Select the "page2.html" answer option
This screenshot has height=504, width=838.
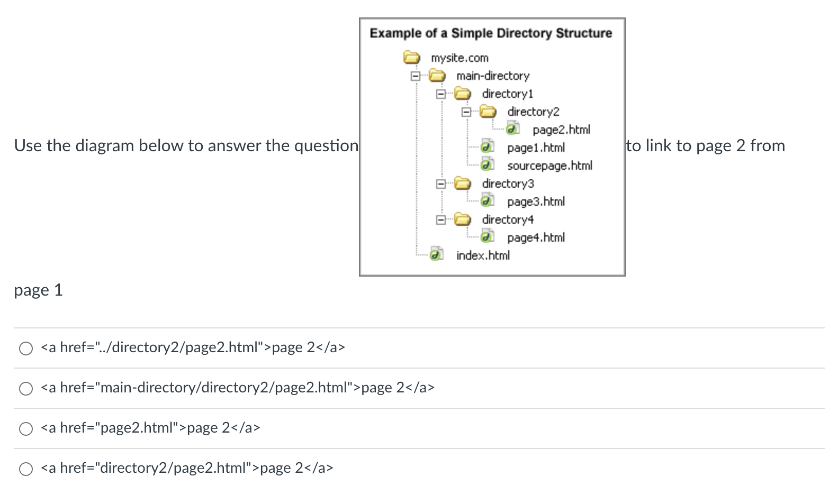(x=25, y=428)
